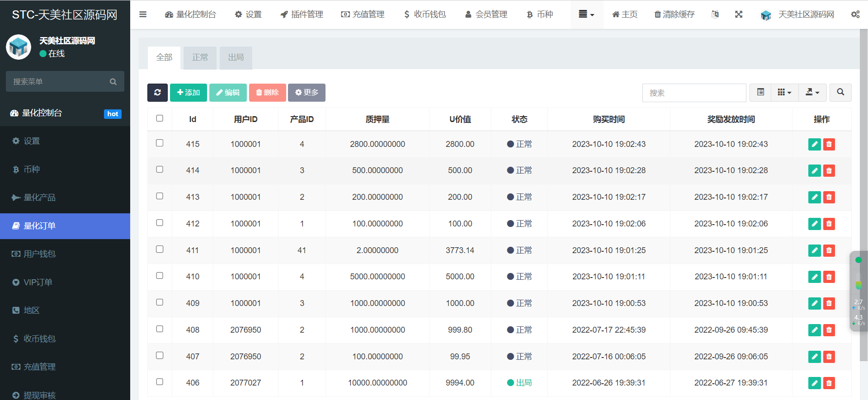Click the magnifier search icon beside export
868x400 pixels.
click(840, 92)
